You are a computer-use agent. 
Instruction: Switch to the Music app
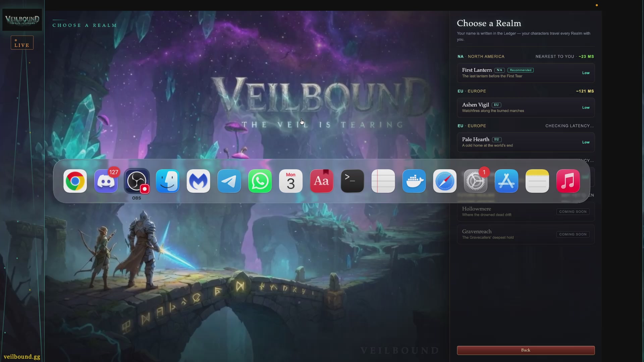568,181
